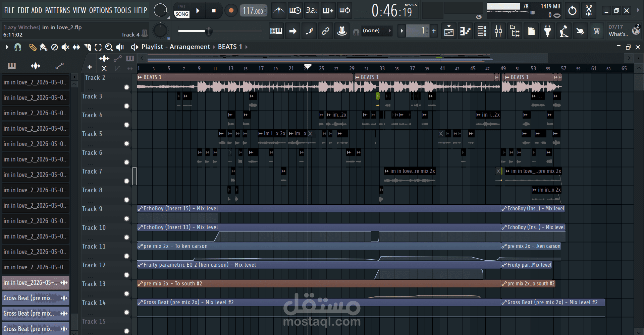644x335 pixels.
Task: Open the audio editor scissors icon
Action: 589,11
